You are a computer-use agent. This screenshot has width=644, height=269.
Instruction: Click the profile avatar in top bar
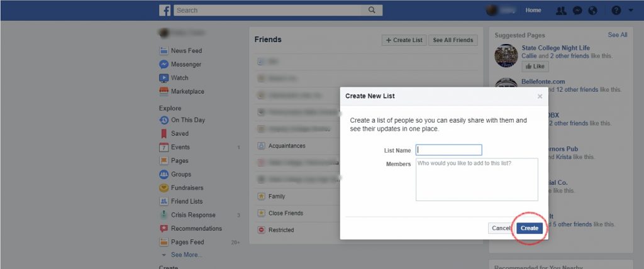492,10
